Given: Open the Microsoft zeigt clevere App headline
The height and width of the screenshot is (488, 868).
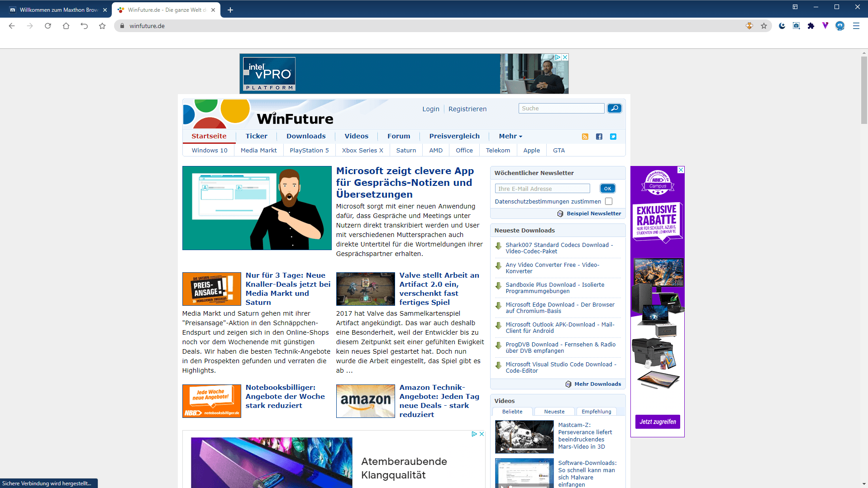Looking at the screenshot, I should (x=405, y=183).
